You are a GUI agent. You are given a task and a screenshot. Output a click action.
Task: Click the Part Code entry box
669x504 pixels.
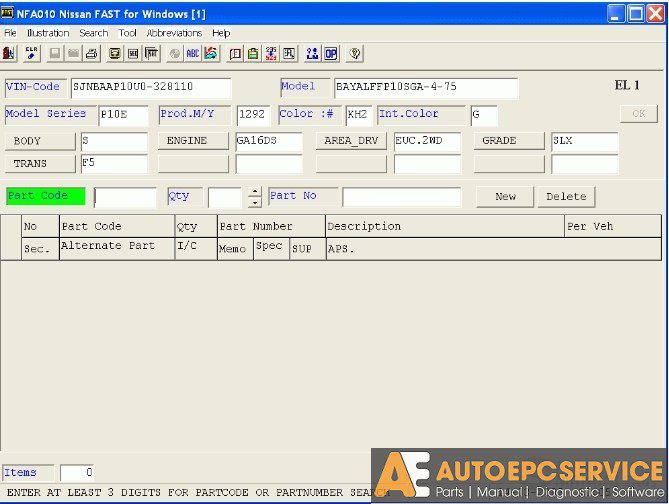click(x=125, y=198)
